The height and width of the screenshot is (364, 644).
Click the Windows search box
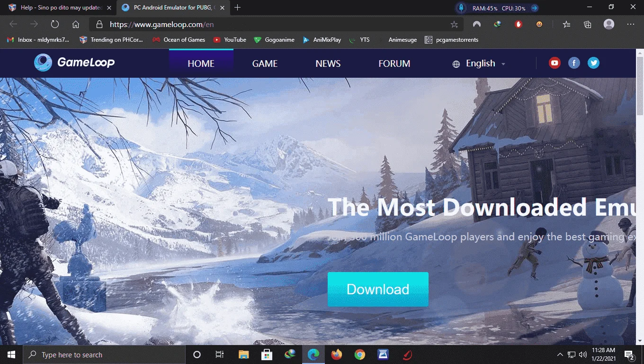click(x=104, y=355)
